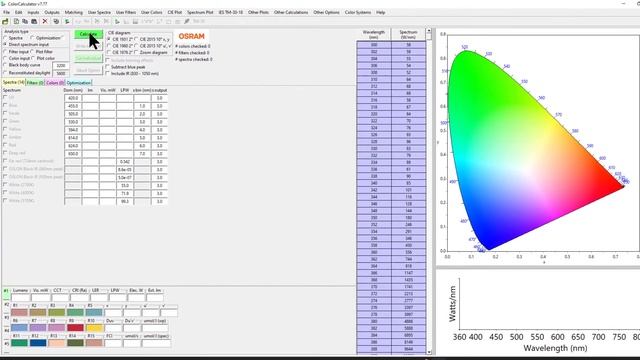Switch to the Spectra (14) tab
This screenshot has width=640, height=360.
click(13, 82)
